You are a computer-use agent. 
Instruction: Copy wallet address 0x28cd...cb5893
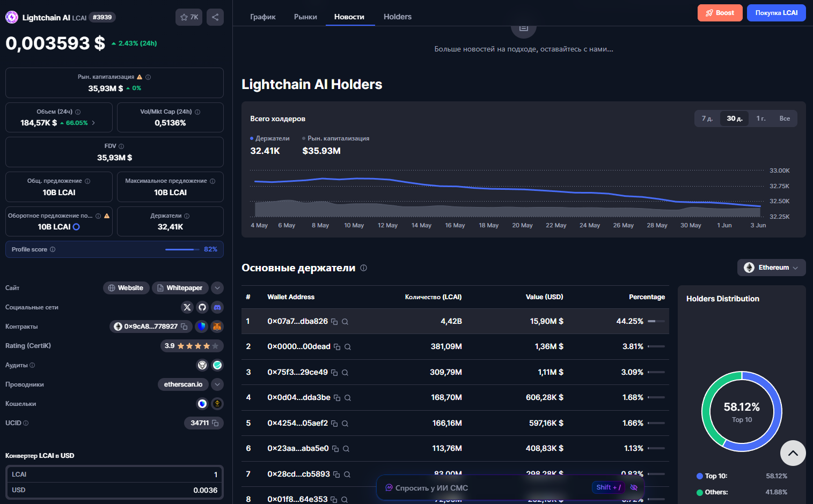(336, 475)
